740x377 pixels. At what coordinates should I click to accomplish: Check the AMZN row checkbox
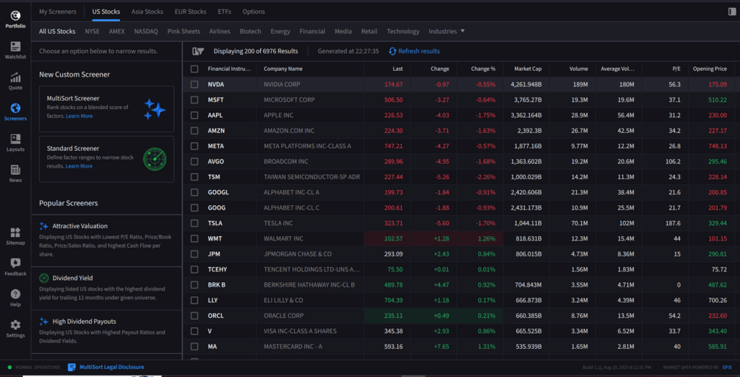tap(194, 131)
